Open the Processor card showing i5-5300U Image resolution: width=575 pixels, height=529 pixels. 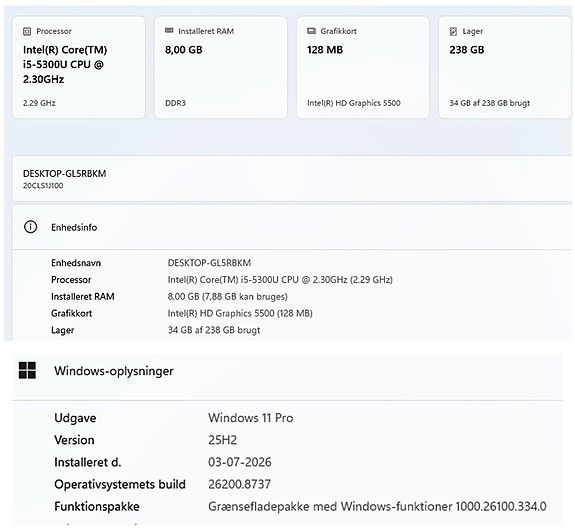(x=78, y=67)
